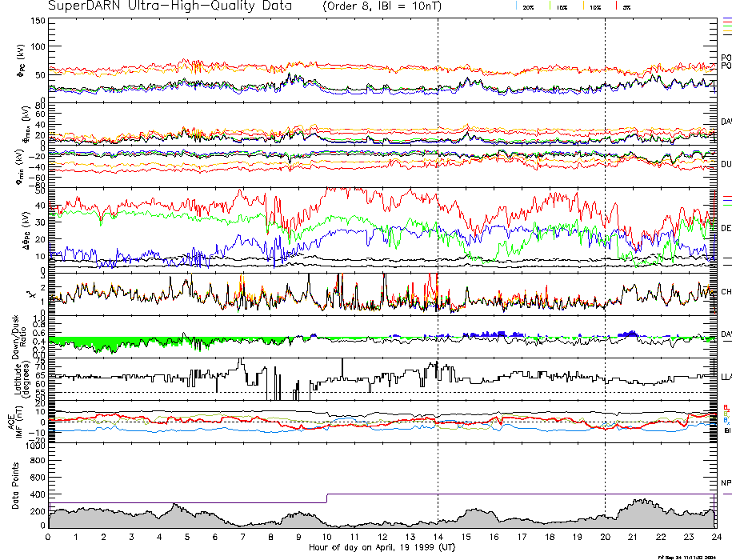Click the x-axis tick label 0
Screen dimensions: 732x560
(x=49, y=537)
